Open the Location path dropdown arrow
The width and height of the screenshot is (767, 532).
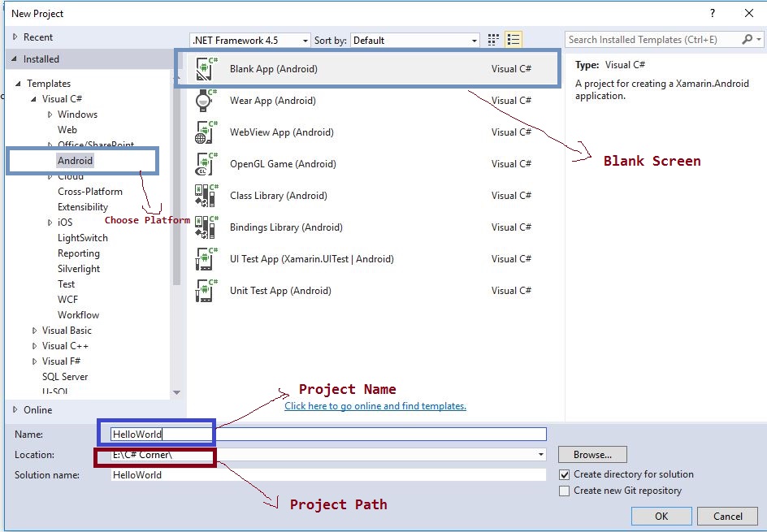tap(540, 455)
